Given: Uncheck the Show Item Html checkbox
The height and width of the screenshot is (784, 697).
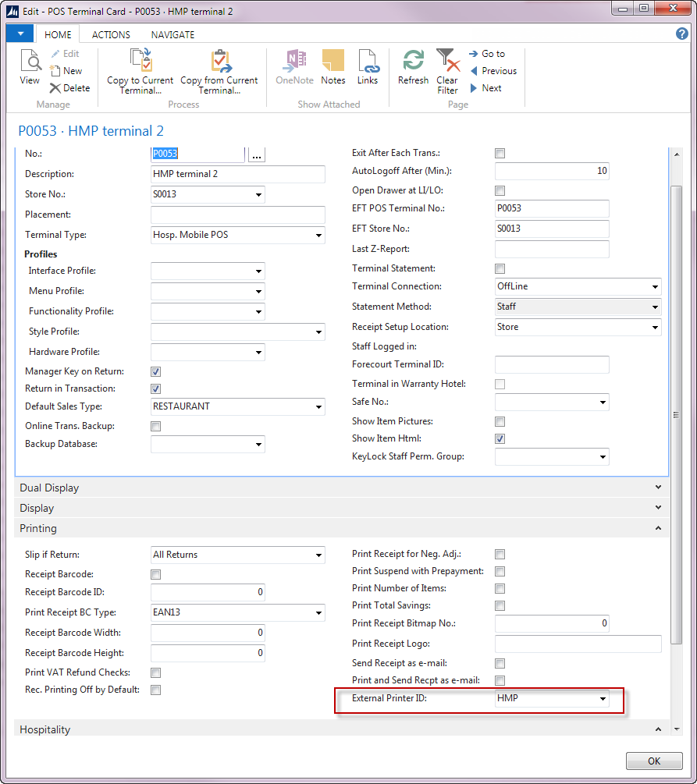Looking at the screenshot, I should pos(500,439).
